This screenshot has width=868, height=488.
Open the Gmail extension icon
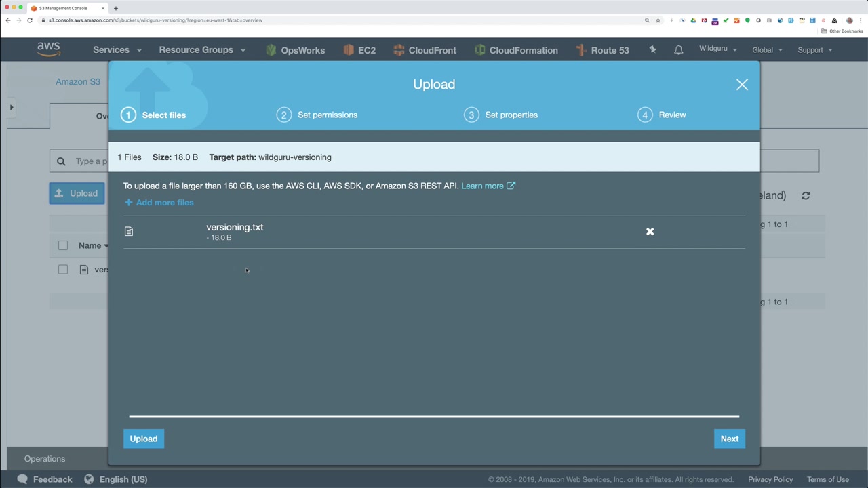[x=704, y=20]
